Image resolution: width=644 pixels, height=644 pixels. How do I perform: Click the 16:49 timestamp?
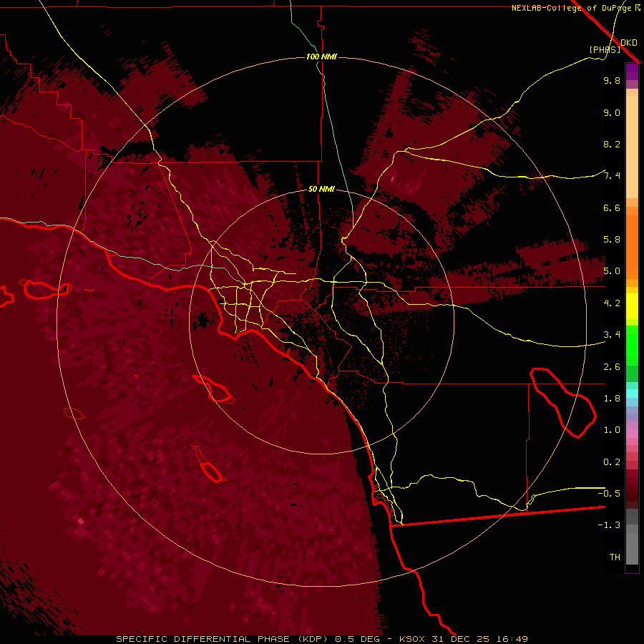512,639
